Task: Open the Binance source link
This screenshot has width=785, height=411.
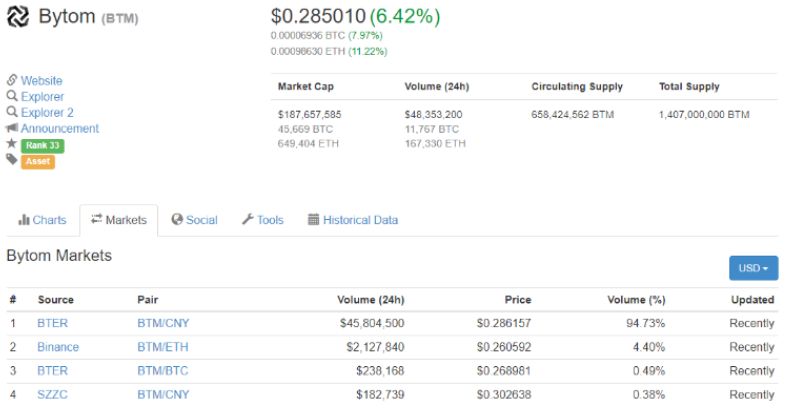Action: pyautogui.click(x=58, y=347)
